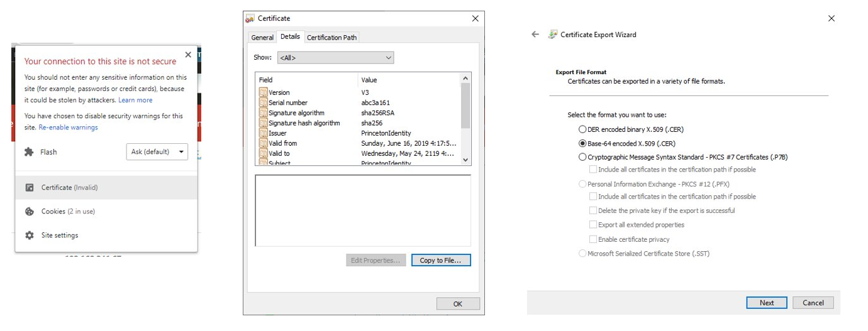The image size is (868, 331).
Task: Click the field list scroll up arrow
Action: [x=465, y=79]
